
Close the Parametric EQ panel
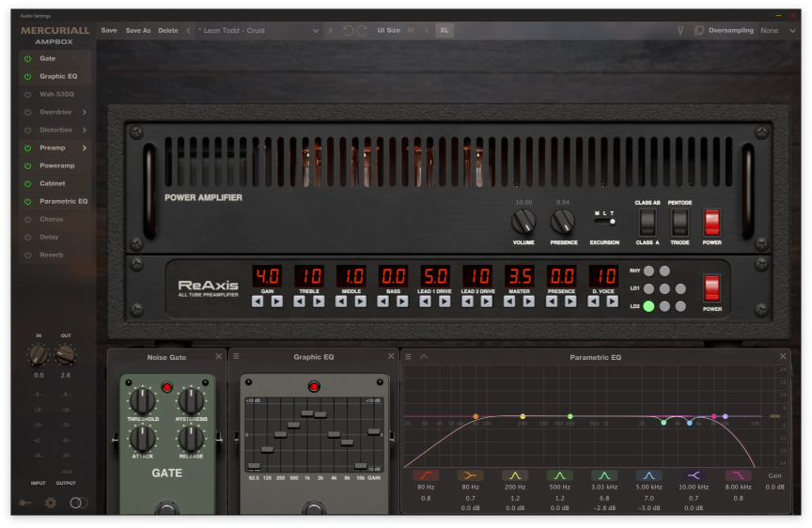coord(783,357)
